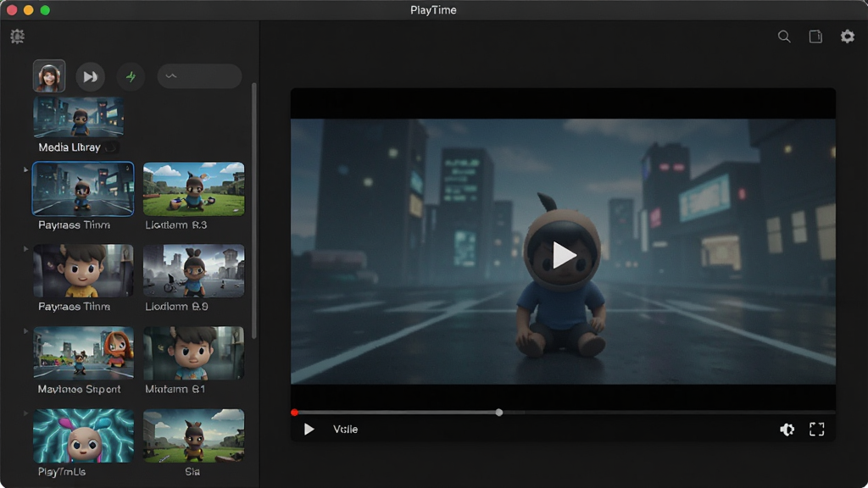The height and width of the screenshot is (488, 868).
Task: Open the search icon in the top bar
Action: 784,36
